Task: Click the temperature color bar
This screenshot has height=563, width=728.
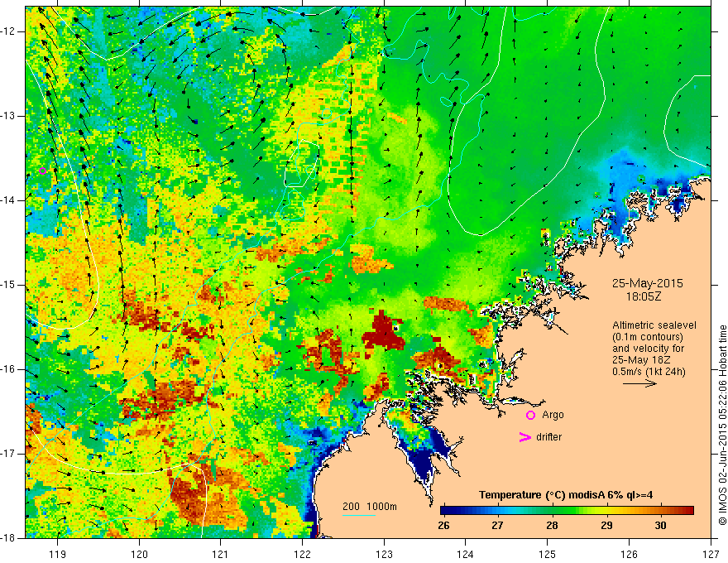Action: 567,510
